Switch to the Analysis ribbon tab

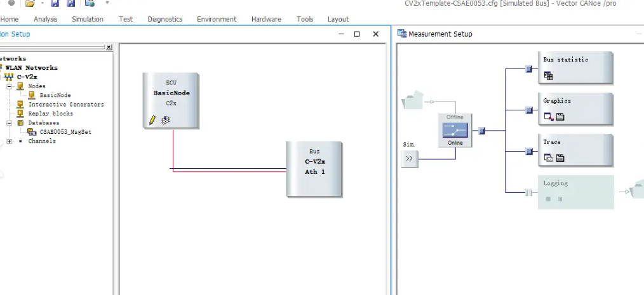click(46, 19)
